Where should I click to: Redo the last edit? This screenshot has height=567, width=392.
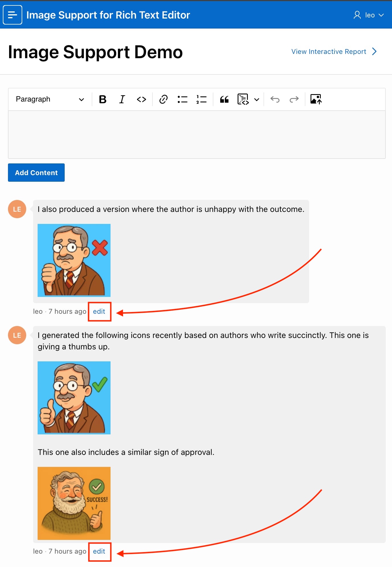coord(294,99)
